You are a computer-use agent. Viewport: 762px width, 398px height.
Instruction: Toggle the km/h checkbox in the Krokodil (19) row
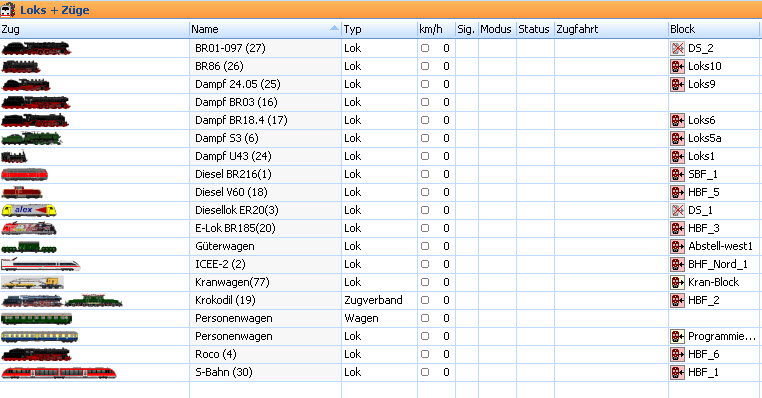pyautogui.click(x=425, y=300)
